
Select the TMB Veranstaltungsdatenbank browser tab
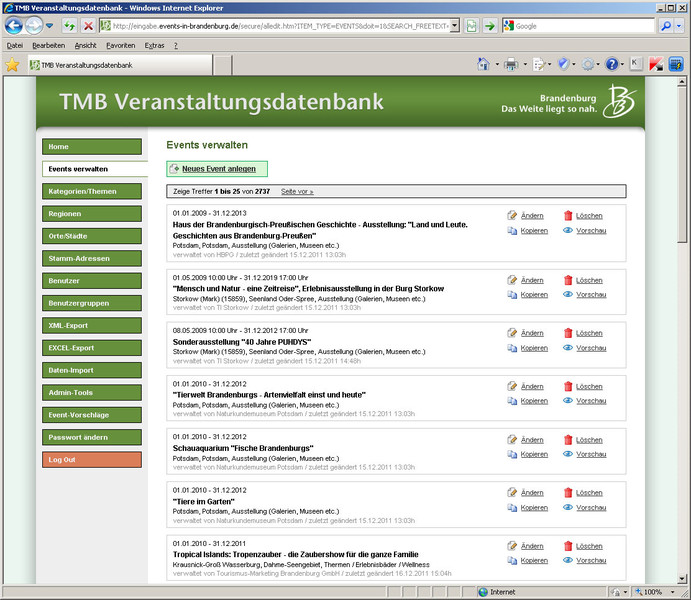point(120,65)
